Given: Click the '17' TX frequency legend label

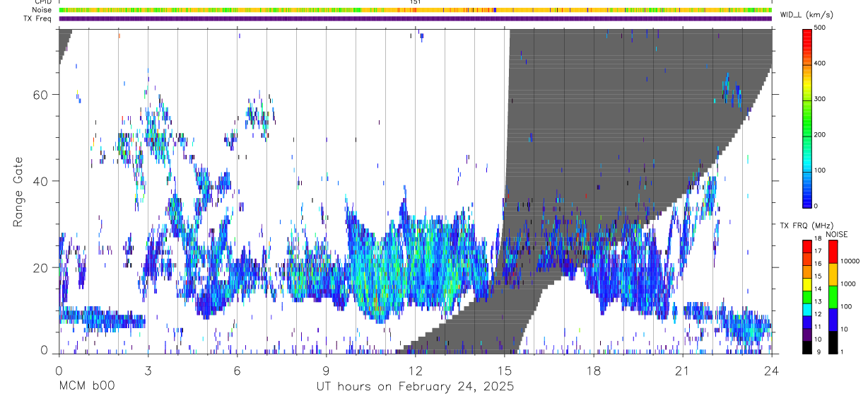Looking at the screenshot, I should click(x=819, y=250).
